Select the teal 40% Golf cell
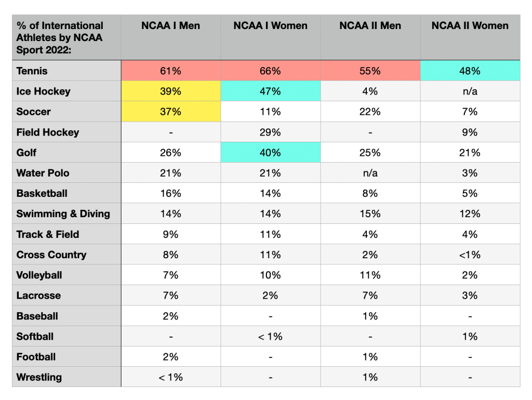Screen dimensions: 532x400 click(270, 153)
